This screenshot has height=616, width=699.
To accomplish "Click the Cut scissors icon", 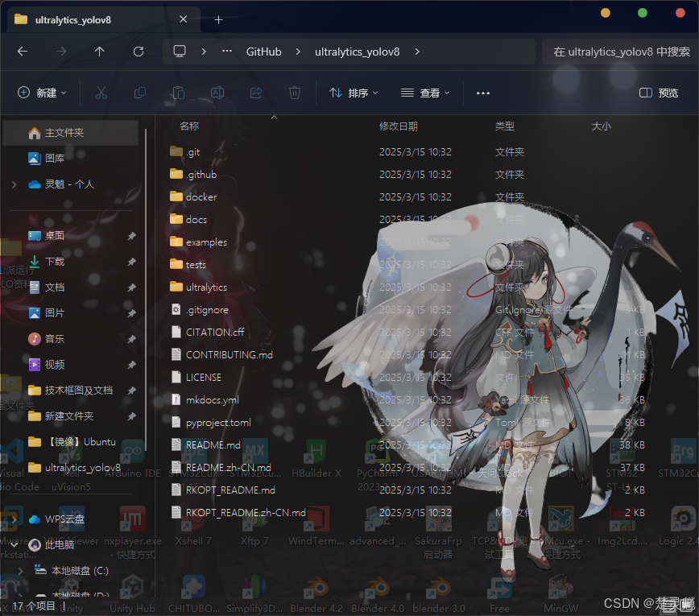I will click(x=101, y=93).
